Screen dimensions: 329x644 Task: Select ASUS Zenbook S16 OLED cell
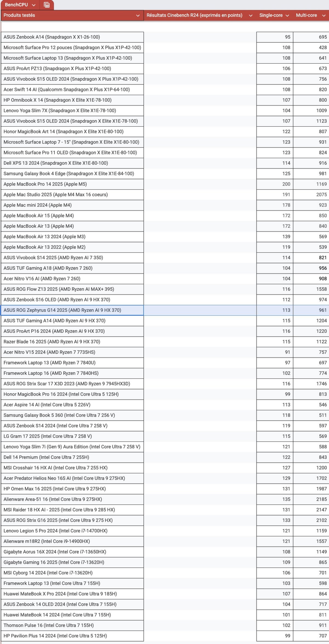72,300
